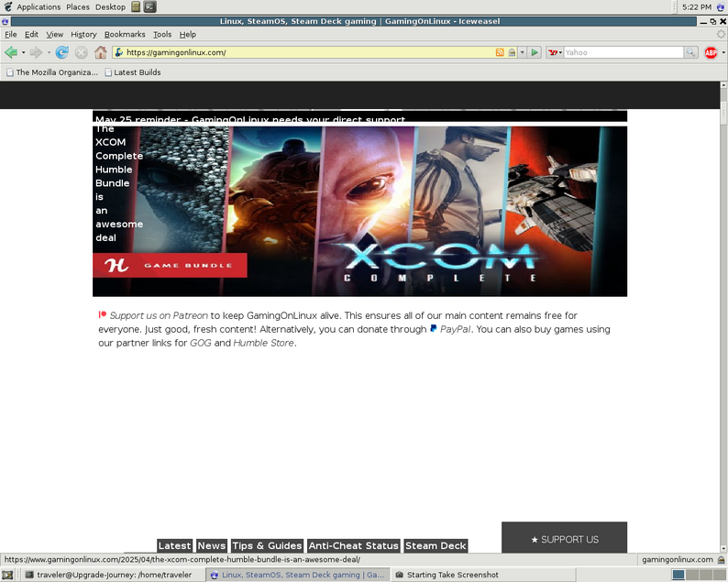Go back with the green Back arrow
This screenshot has width=728, height=582.
click(11, 52)
